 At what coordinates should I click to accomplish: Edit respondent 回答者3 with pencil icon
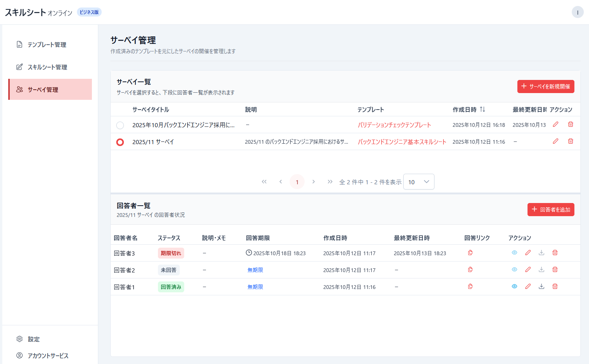(x=528, y=253)
